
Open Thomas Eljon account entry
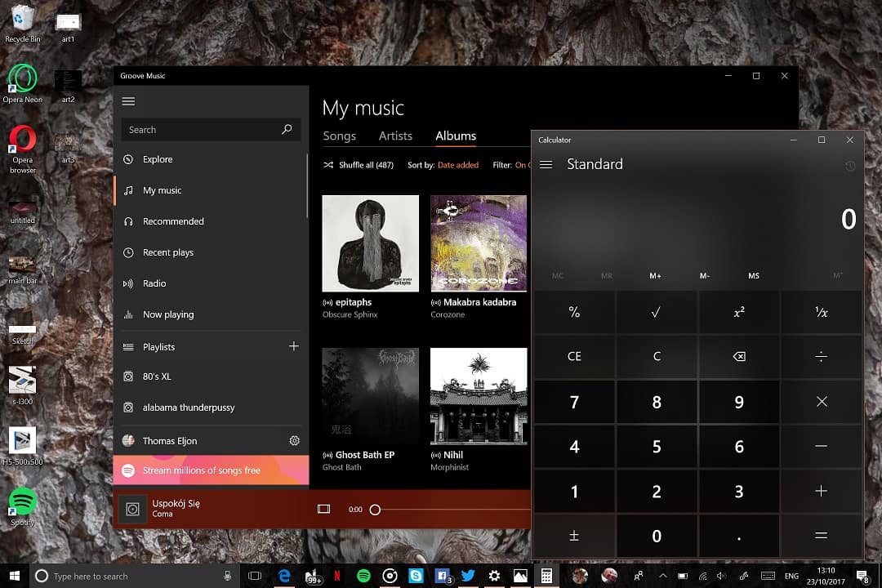pyautogui.click(x=200, y=440)
